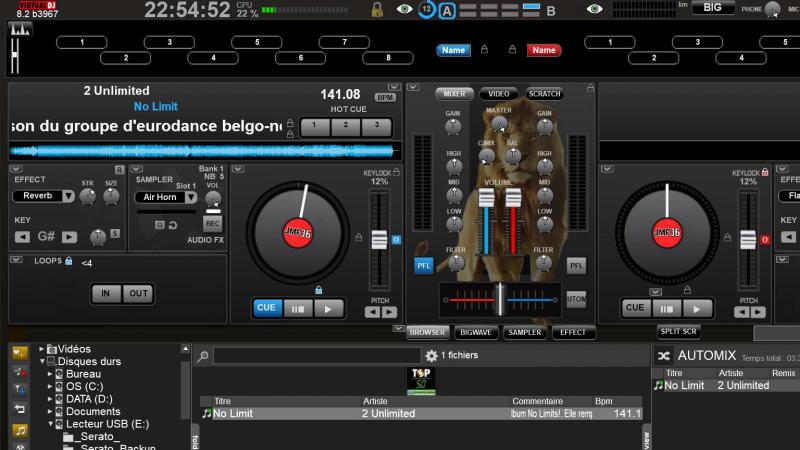Switch to the MIXER tab
This screenshot has width=800, height=450.
(454, 94)
